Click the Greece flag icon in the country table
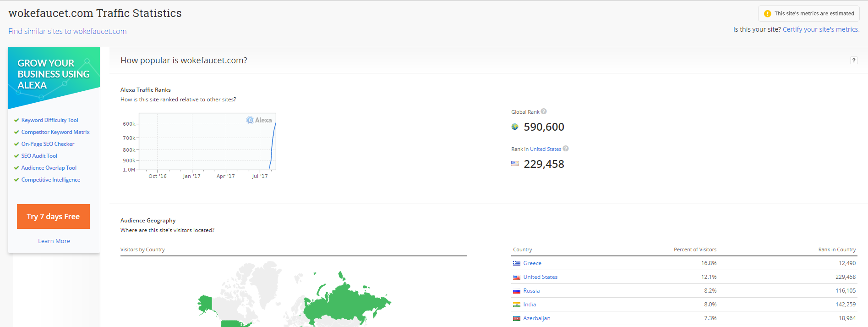Viewport: 868px width, 327px height. 517,263
